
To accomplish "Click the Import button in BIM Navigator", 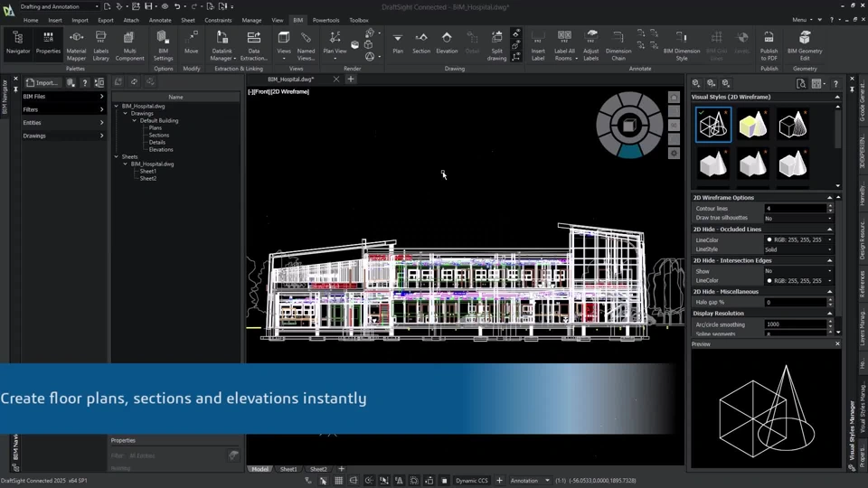I will (42, 82).
